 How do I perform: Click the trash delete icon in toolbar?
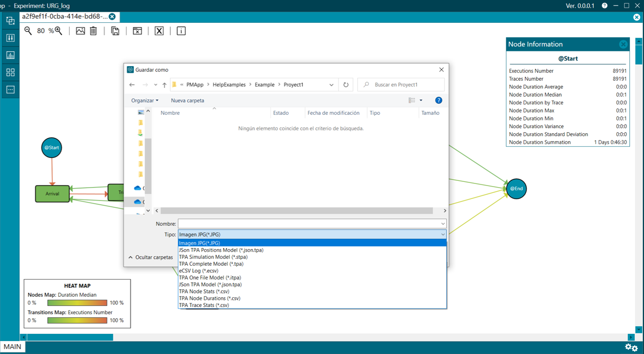click(x=94, y=31)
